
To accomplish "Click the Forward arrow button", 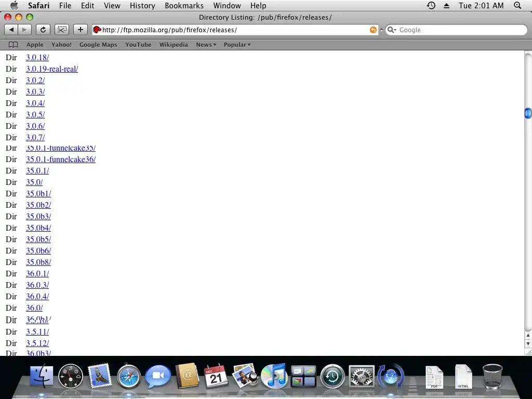I will (24, 30).
